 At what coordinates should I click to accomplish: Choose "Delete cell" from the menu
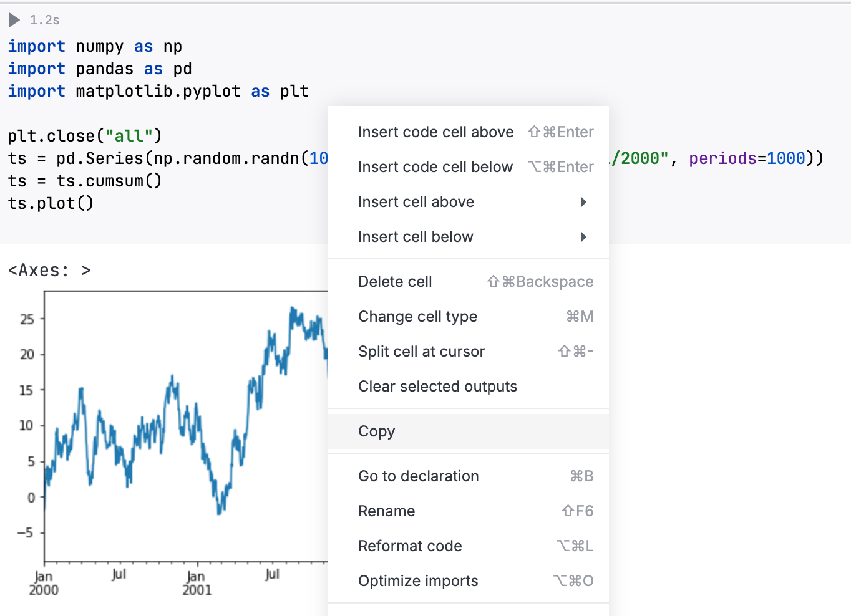pyautogui.click(x=395, y=281)
